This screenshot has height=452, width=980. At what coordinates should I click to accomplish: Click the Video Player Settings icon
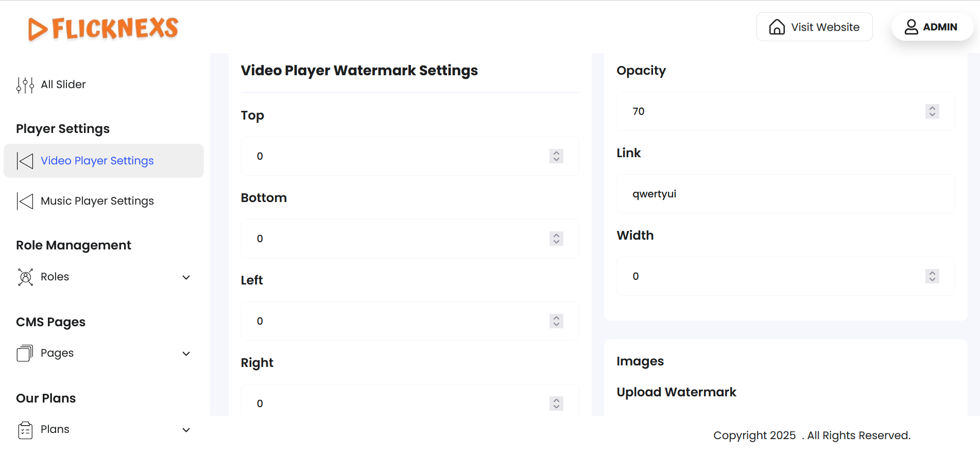[x=25, y=161]
